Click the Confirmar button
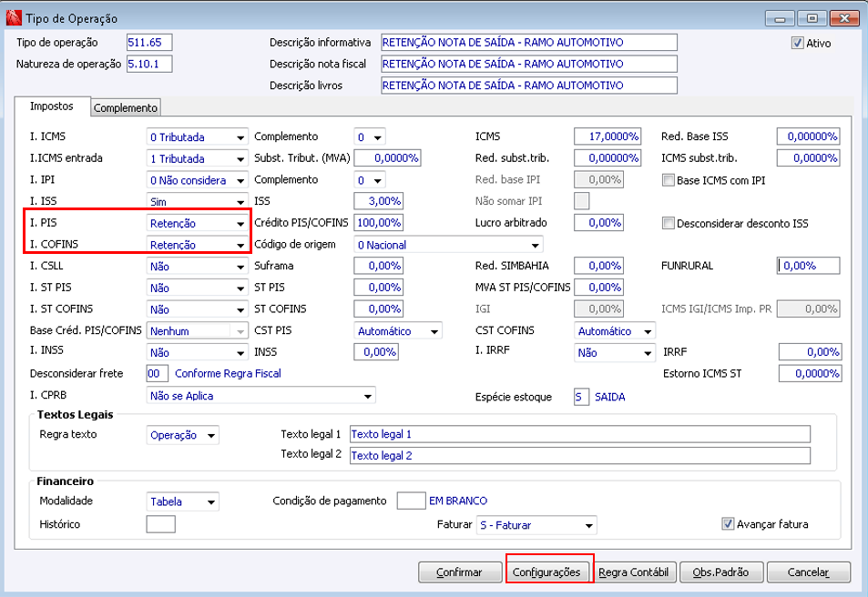Screen dimensions: 868x597 click(x=459, y=572)
